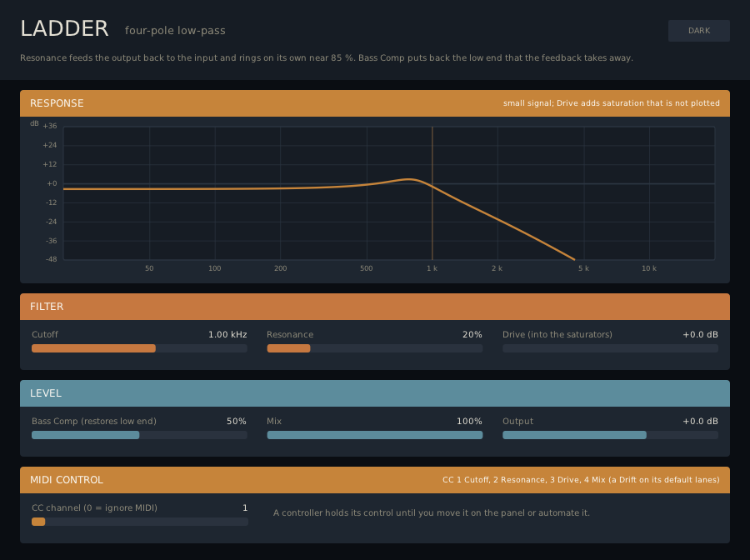The width and height of the screenshot is (750, 560).
Task: Click the Drive (into the saturators) slider
Action: click(610, 348)
